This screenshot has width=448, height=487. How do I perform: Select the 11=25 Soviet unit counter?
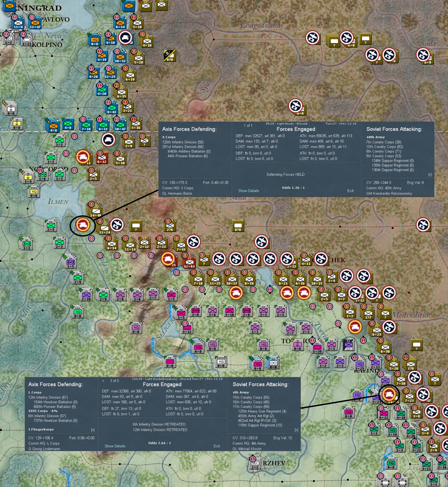pyautogui.click(x=215, y=279)
